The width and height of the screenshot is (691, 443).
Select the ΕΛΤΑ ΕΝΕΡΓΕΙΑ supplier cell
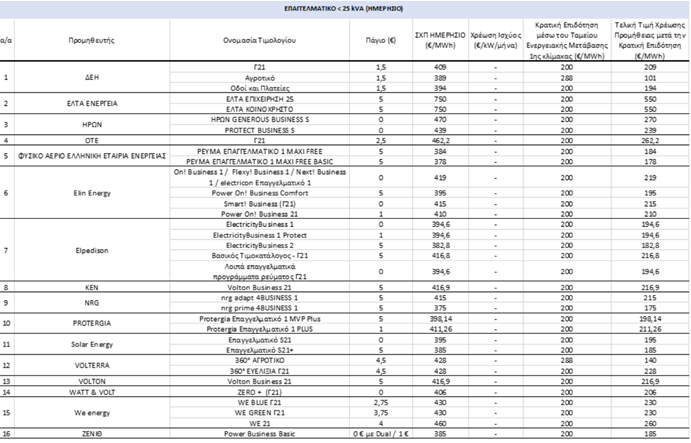[92, 104]
